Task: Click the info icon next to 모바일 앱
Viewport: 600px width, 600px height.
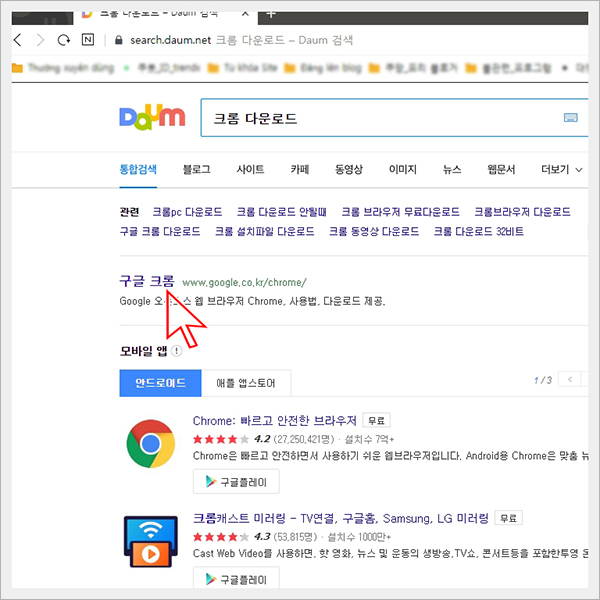Action: (176, 351)
